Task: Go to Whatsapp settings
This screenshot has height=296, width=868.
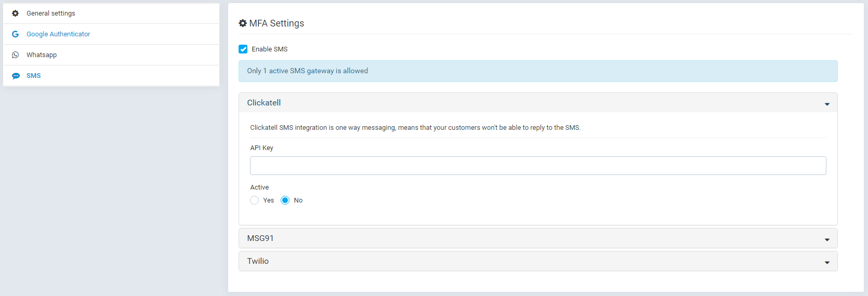Action: (x=111, y=55)
